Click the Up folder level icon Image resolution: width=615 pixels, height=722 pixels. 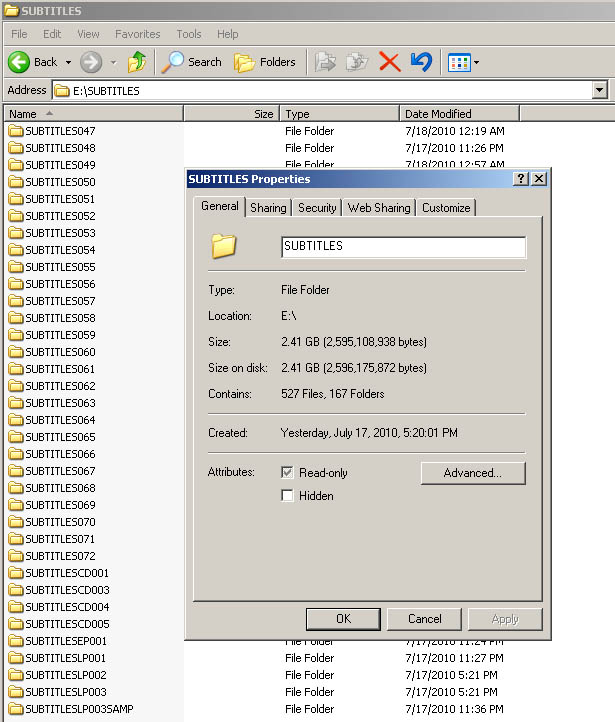click(137, 62)
